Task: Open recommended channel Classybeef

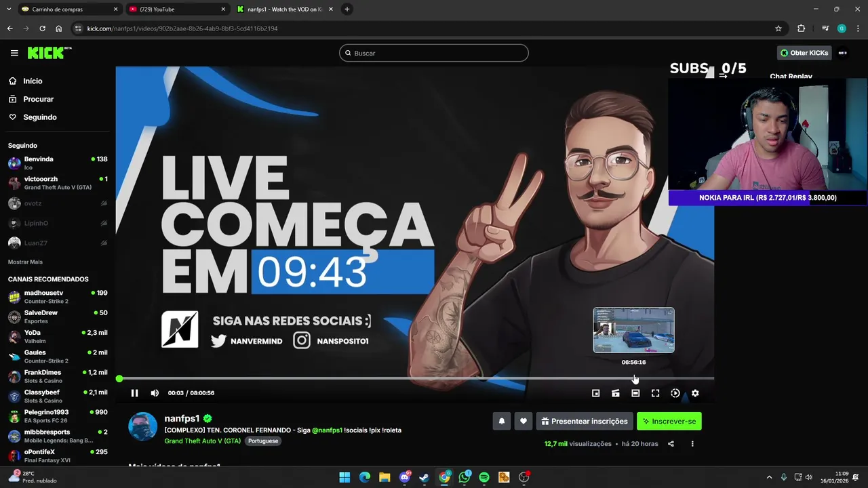Action: coord(58,396)
